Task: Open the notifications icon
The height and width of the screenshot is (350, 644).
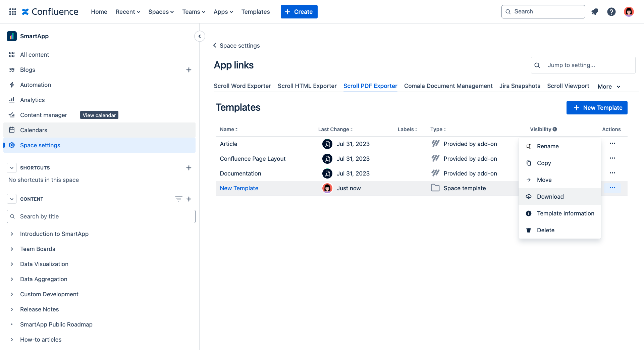Action: click(x=595, y=12)
